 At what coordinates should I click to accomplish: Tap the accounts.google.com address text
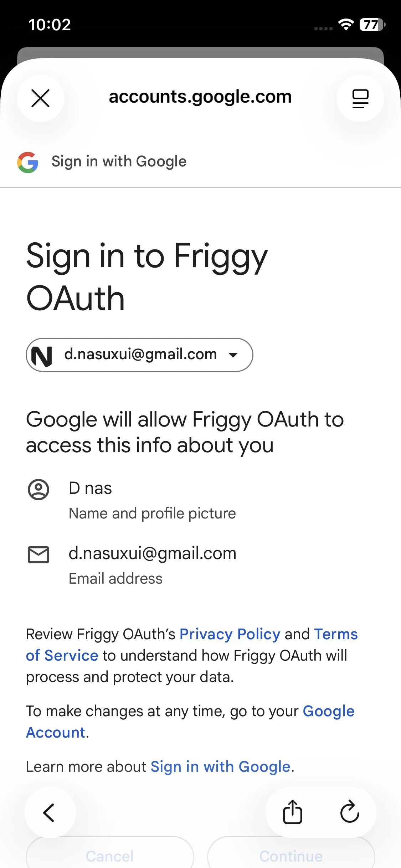200,97
